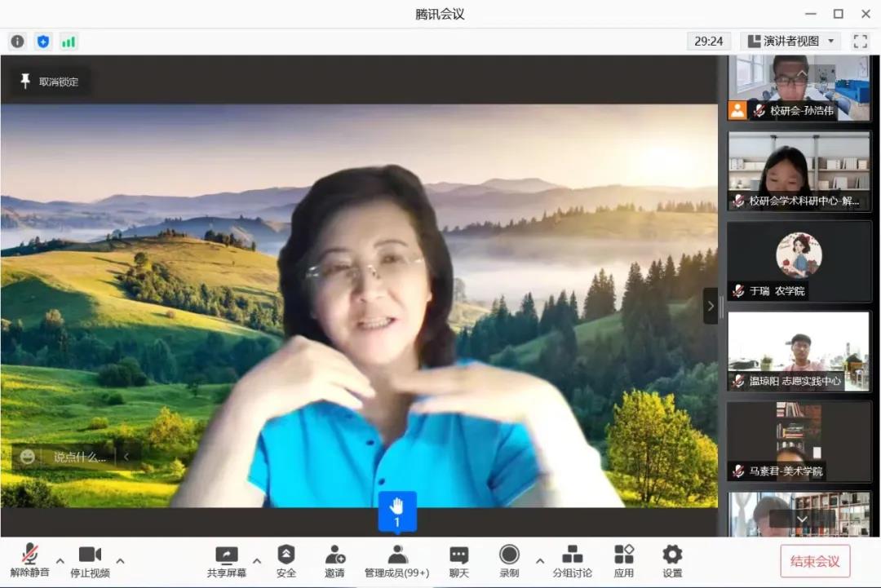
Task: Open the blue security shield indicator
Action: pos(43,42)
